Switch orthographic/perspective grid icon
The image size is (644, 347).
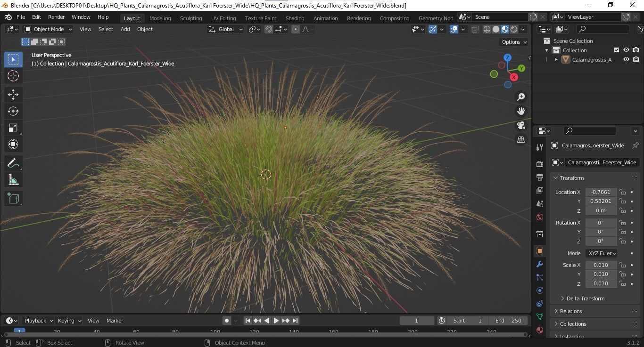point(521,139)
